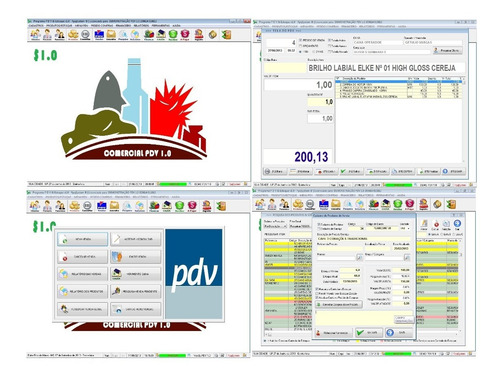Click the cancel sale button with red-circle document icon
The height and width of the screenshot is (378, 500).
click(82, 257)
